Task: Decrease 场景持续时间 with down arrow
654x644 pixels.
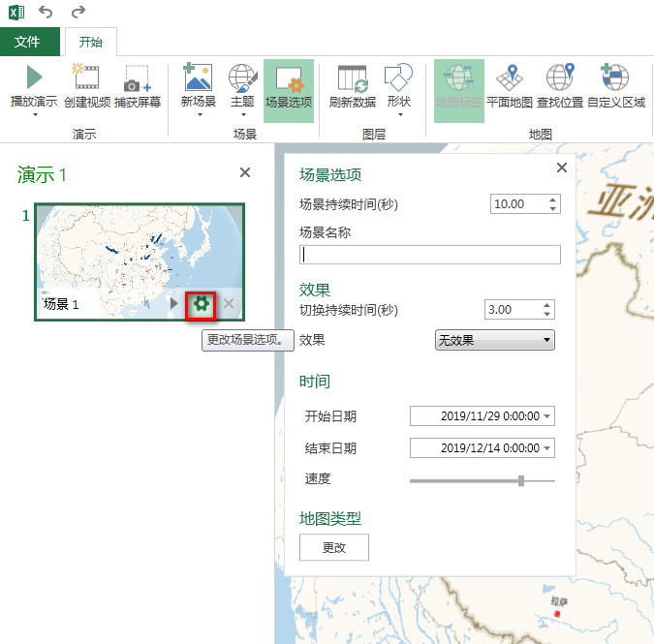Action: [x=553, y=208]
